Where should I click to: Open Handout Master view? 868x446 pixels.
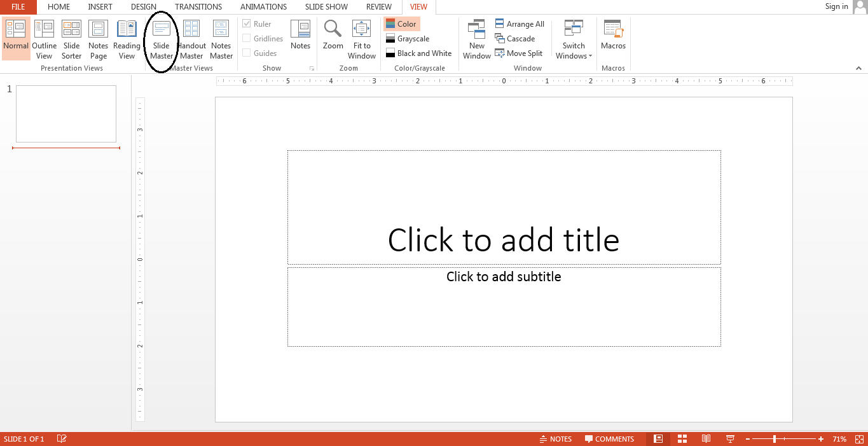(x=191, y=38)
